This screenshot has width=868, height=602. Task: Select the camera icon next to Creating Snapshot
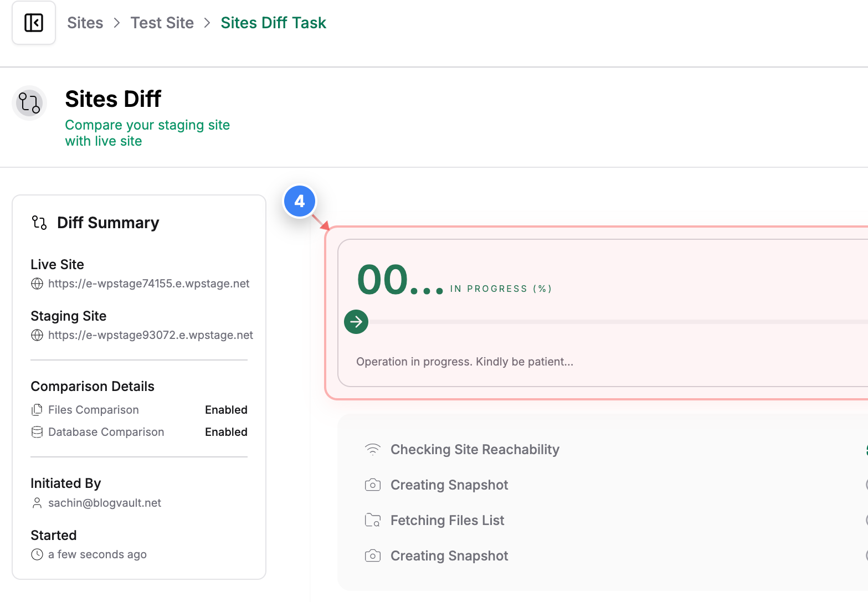pyautogui.click(x=373, y=485)
